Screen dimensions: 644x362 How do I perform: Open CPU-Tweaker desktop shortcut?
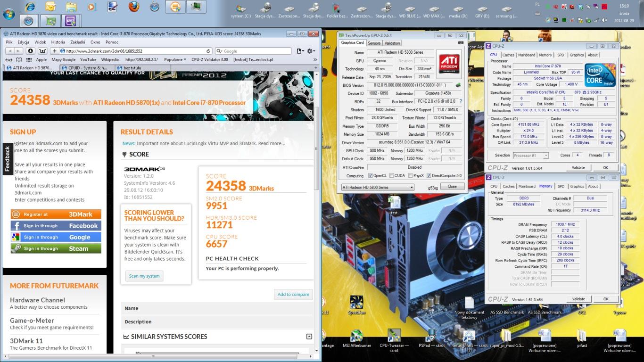tap(393, 340)
